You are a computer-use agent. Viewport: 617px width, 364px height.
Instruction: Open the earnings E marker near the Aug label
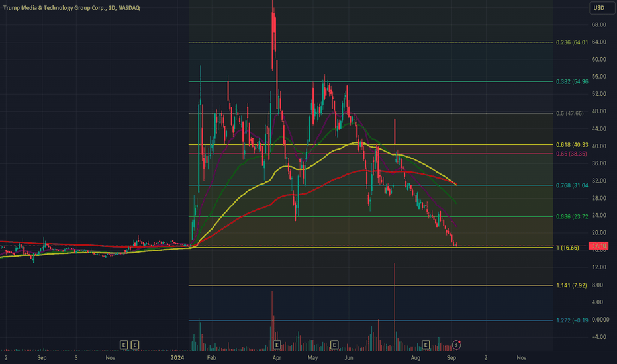pyautogui.click(x=426, y=345)
